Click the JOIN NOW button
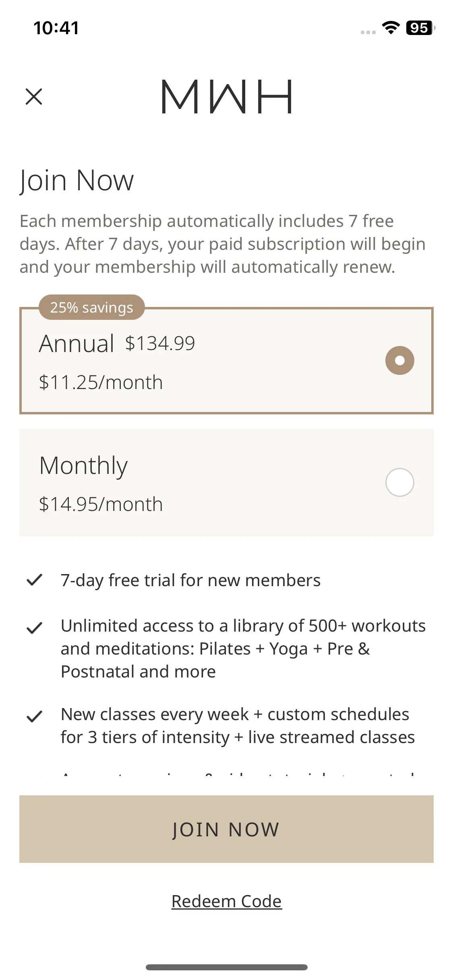 (226, 829)
